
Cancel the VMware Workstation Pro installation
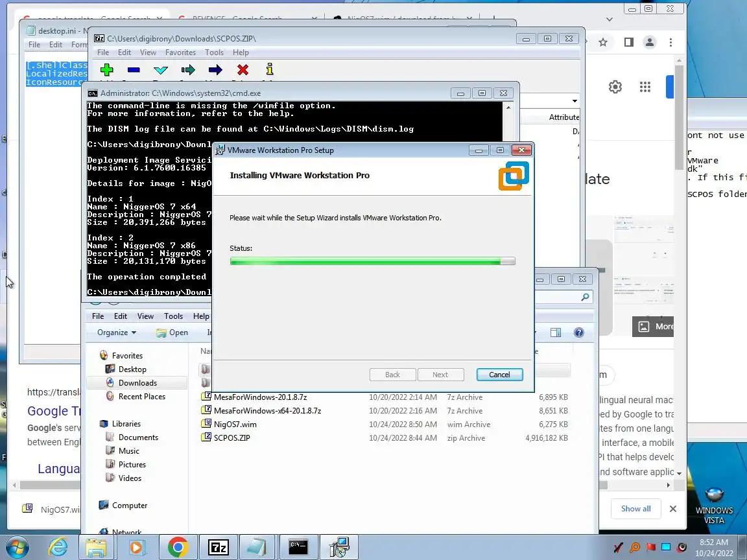499,375
